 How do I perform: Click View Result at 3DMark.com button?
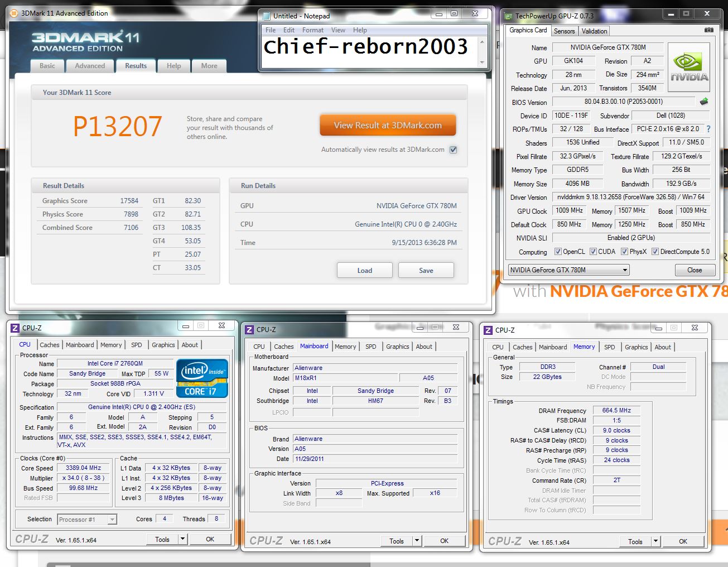point(388,126)
